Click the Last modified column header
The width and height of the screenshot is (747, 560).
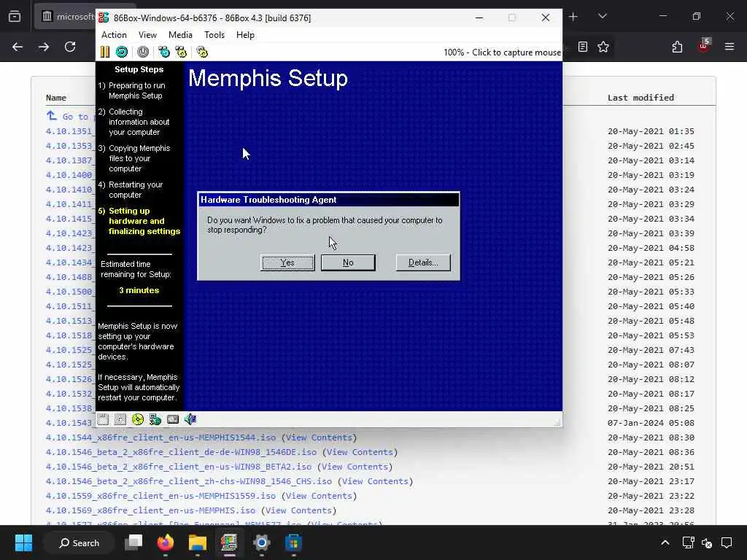coord(640,98)
